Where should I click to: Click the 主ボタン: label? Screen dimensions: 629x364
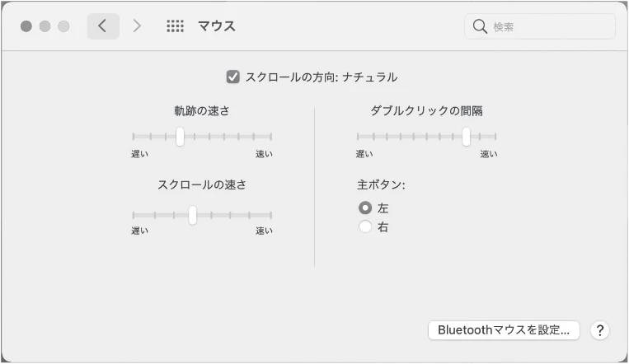pos(381,184)
